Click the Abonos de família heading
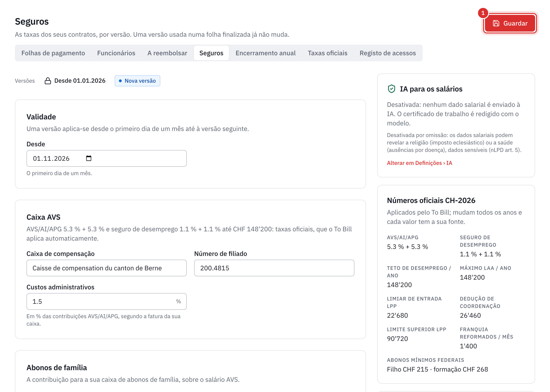 point(57,367)
